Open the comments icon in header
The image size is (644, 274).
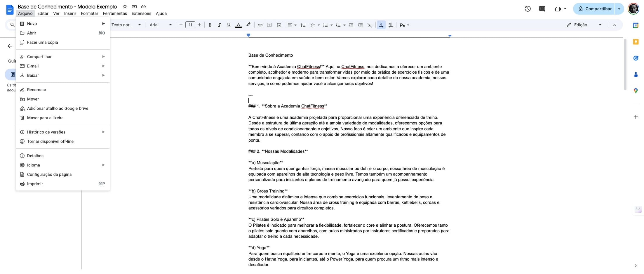pyautogui.click(x=542, y=9)
